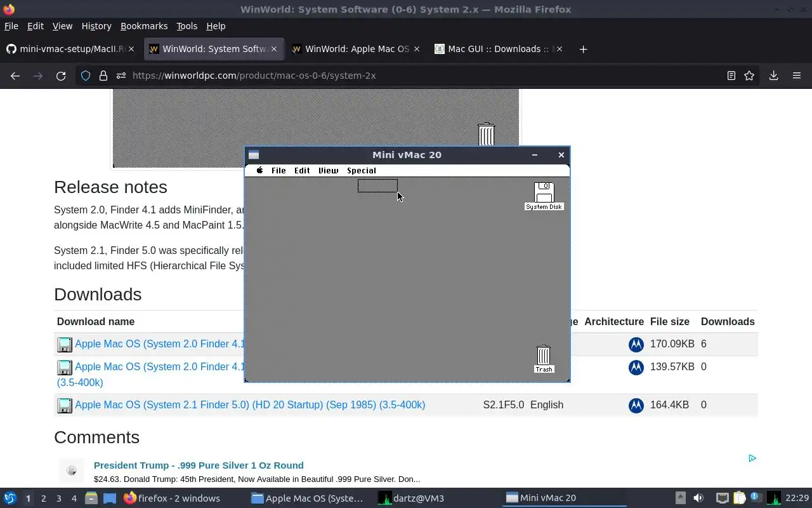Click floppy icon beside first System 2.0 download

click(x=65, y=344)
